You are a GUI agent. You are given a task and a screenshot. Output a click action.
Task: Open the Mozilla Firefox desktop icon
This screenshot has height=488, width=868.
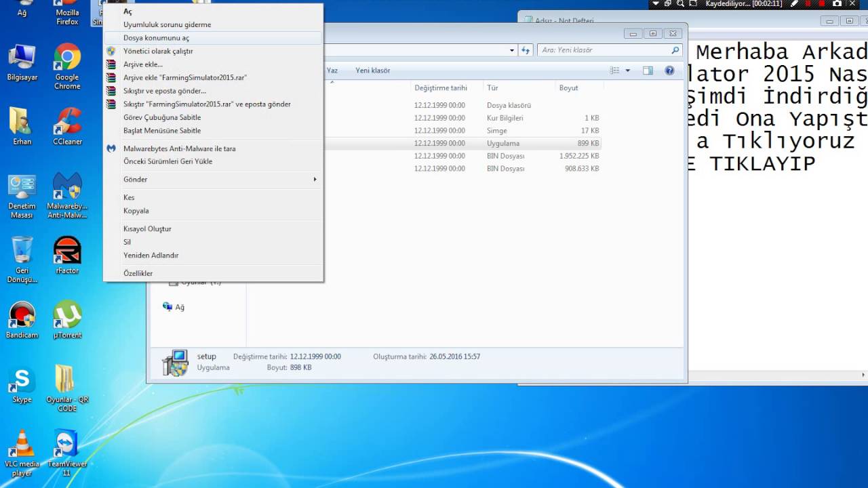click(x=67, y=13)
